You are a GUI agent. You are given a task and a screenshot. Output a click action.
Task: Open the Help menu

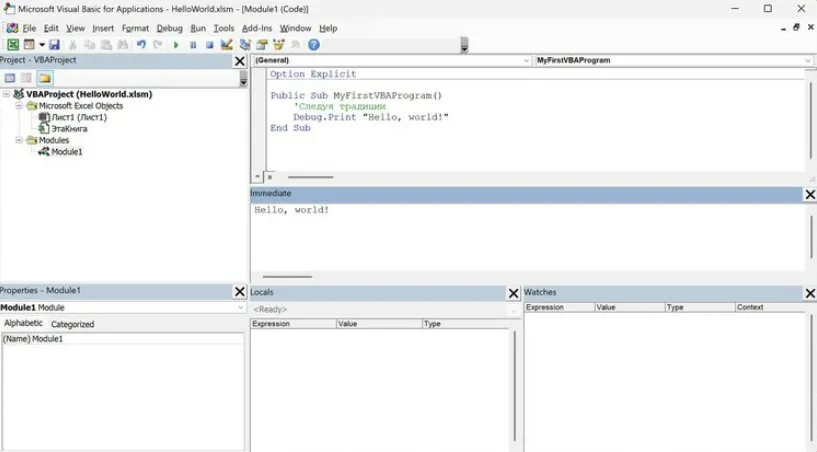tap(328, 28)
